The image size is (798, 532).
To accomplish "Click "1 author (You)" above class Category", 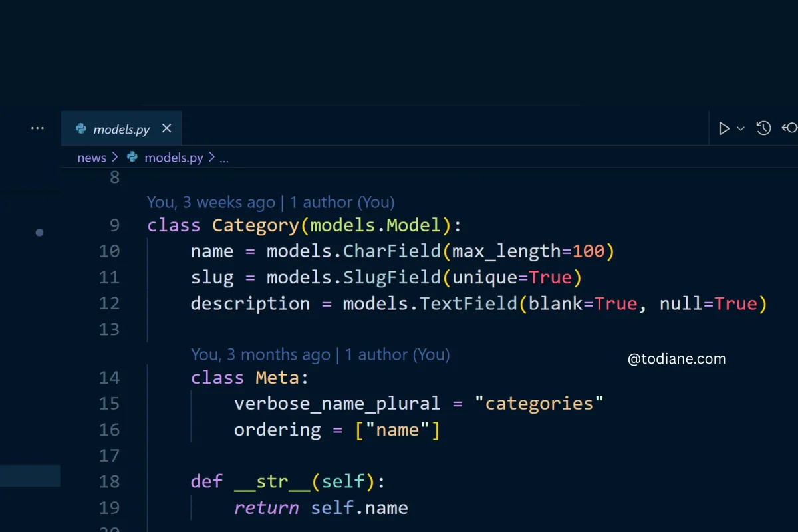I will tap(342, 202).
